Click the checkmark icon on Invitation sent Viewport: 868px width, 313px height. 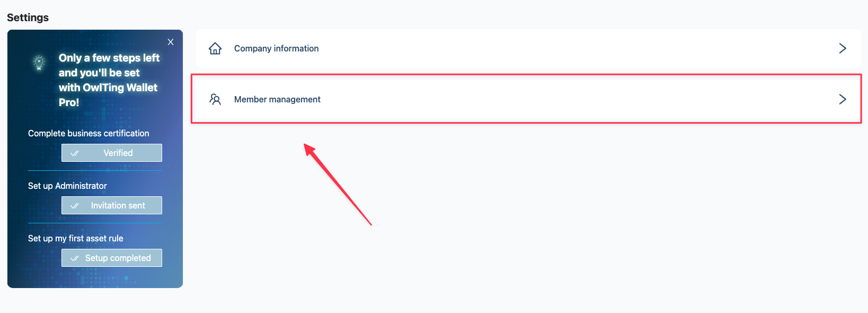(75, 206)
